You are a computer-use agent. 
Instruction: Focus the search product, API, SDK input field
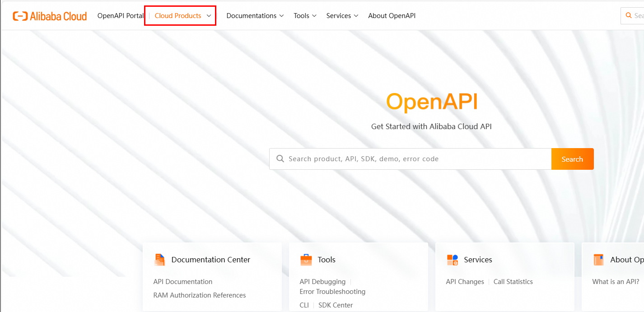coord(410,159)
